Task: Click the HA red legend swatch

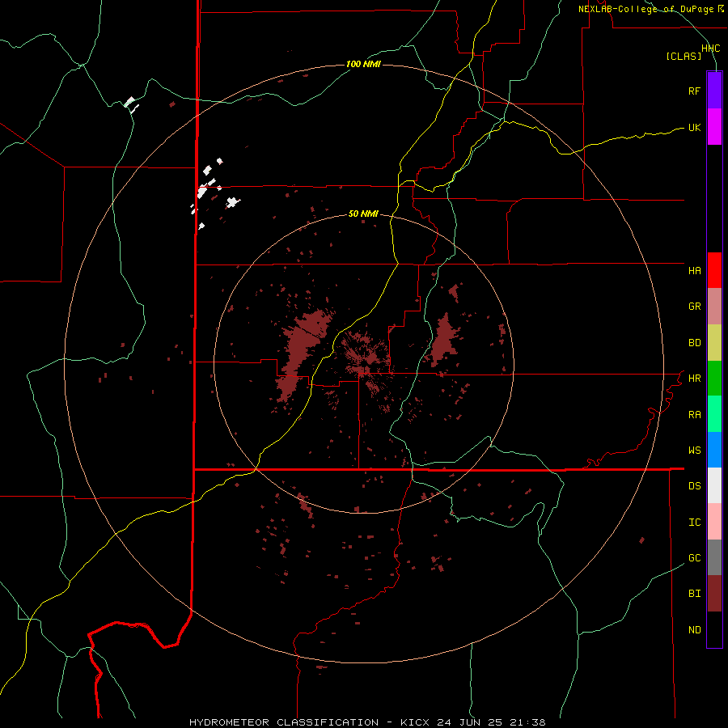Action: (714, 270)
